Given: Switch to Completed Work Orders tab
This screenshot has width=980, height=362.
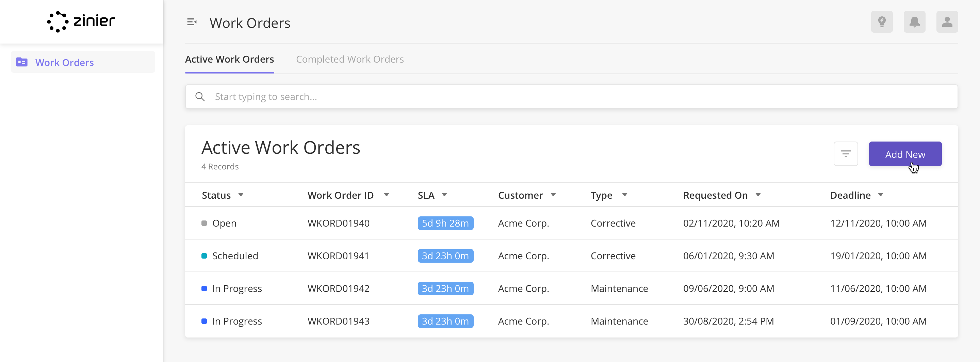Looking at the screenshot, I should (350, 59).
